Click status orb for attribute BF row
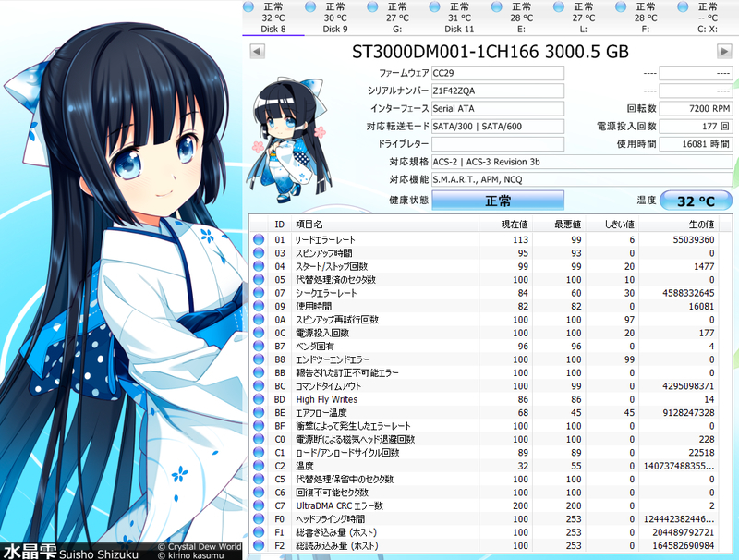 point(259,426)
